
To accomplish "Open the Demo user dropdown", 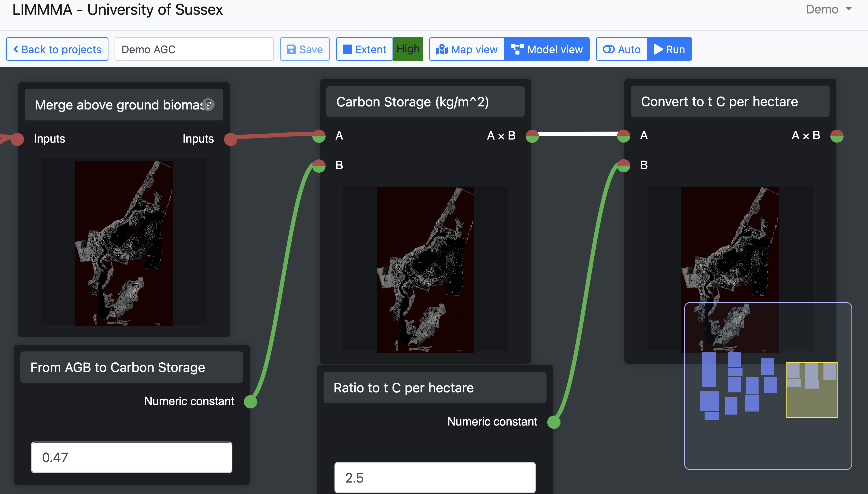I will click(828, 9).
